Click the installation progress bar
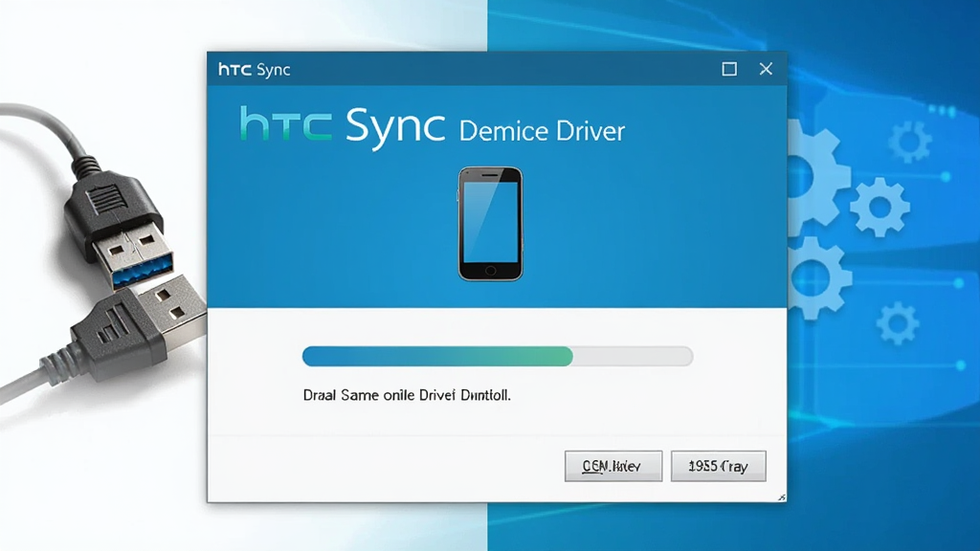 click(x=498, y=356)
